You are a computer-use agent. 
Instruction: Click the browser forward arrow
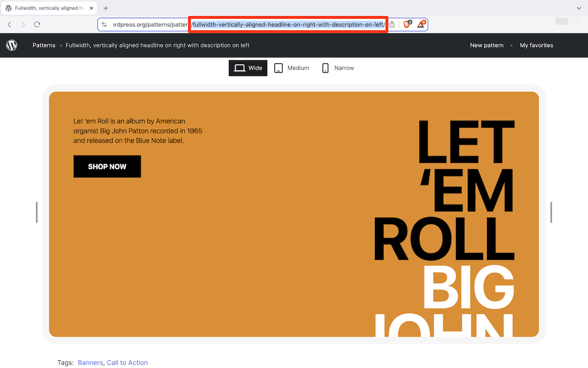(23, 24)
